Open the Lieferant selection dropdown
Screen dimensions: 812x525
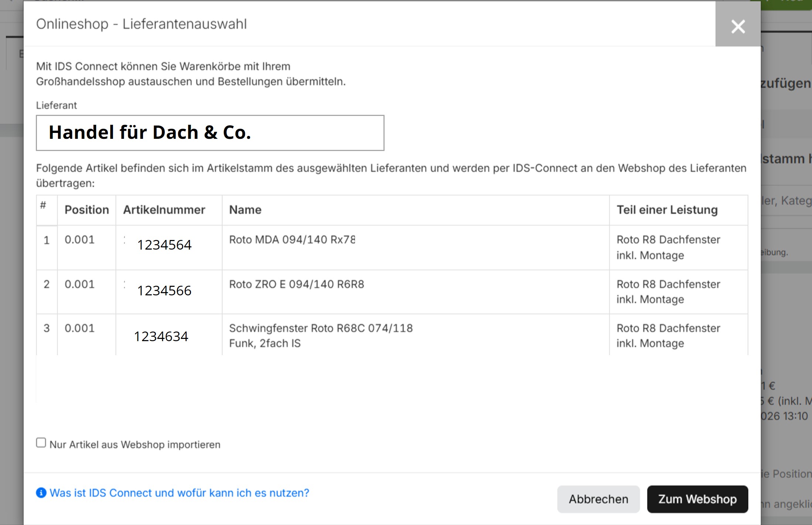(210, 133)
